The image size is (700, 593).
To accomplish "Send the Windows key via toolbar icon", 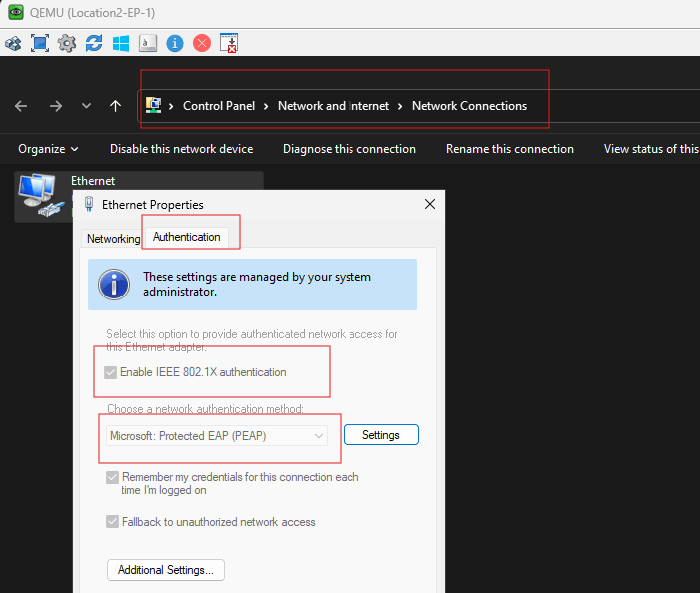I will click(x=121, y=43).
